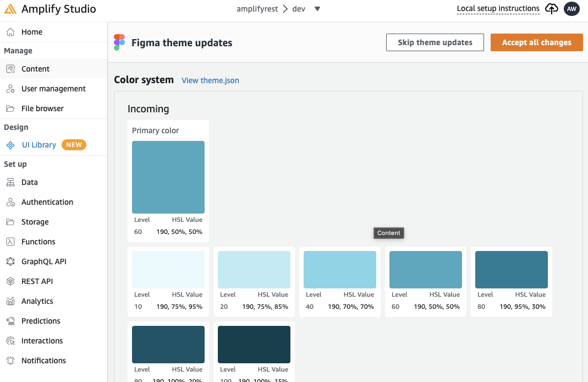Viewport: 588px width, 382px height.
Task: Click the User management icon
Action: 10,89
